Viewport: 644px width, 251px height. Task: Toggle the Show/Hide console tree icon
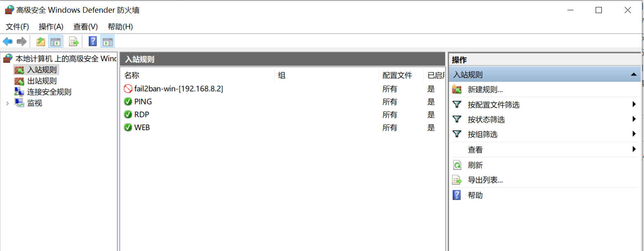pyautogui.click(x=55, y=41)
